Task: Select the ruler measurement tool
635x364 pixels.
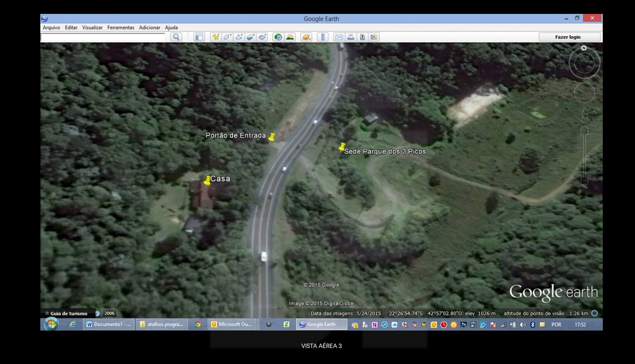Action: point(323,37)
